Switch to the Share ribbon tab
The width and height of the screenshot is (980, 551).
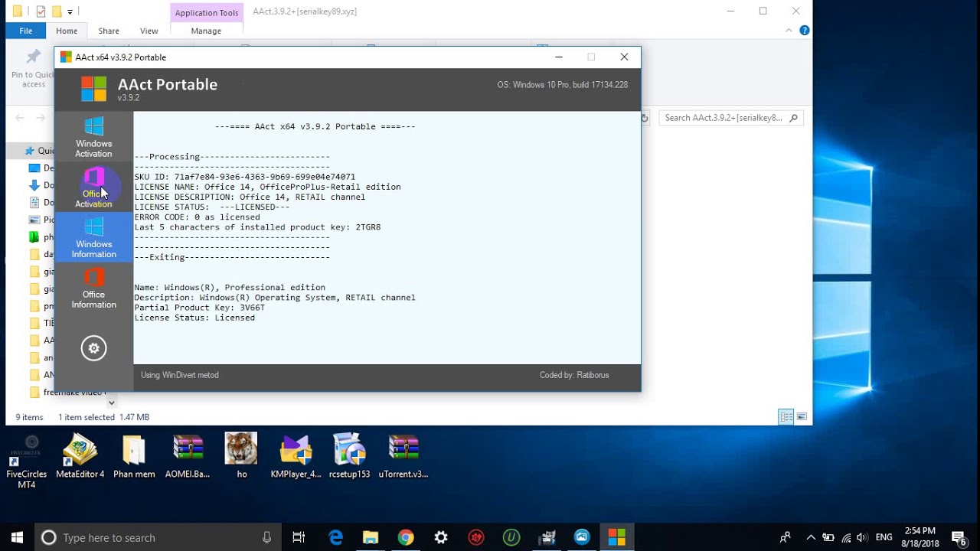coord(109,31)
